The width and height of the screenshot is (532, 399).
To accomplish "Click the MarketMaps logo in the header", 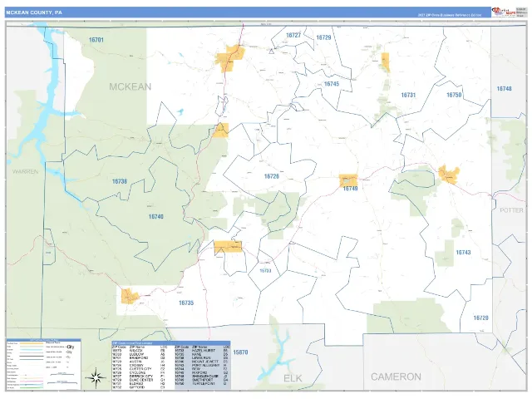I will click(504, 12).
